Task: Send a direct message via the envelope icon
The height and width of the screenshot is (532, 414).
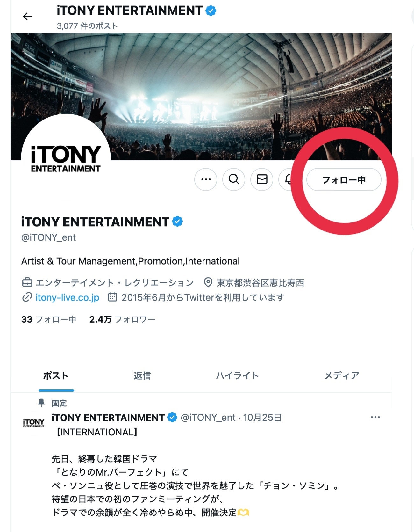Action: click(x=261, y=179)
